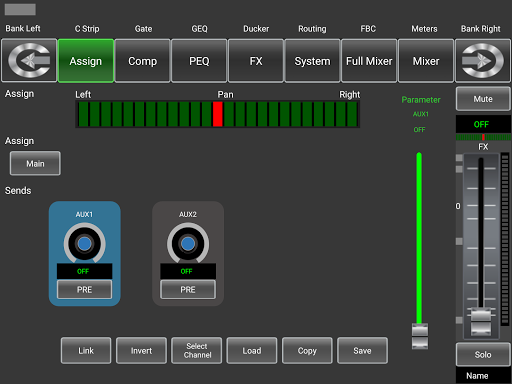Click the AUX1 parameter name text

tap(421, 114)
